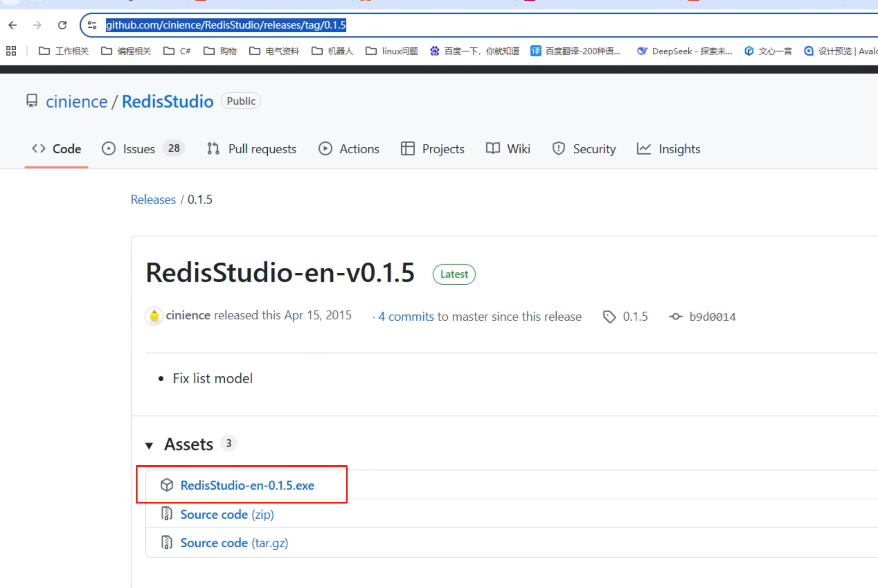Download Source code (zip)
The image size is (878, 588).
(x=227, y=514)
